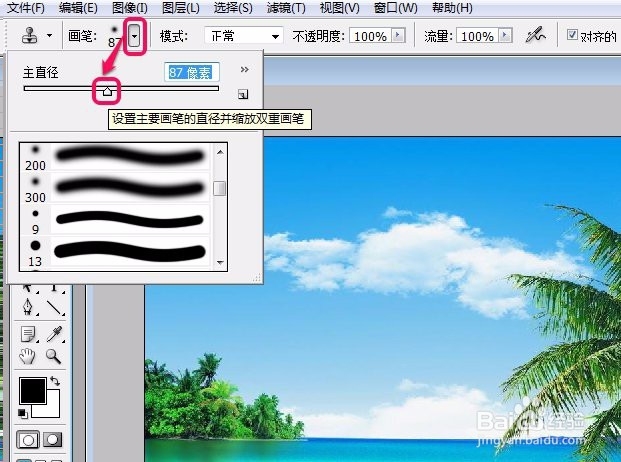Select the Line tool
Image resolution: width=621 pixels, height=462 pixels.
[x=54, y=307]
